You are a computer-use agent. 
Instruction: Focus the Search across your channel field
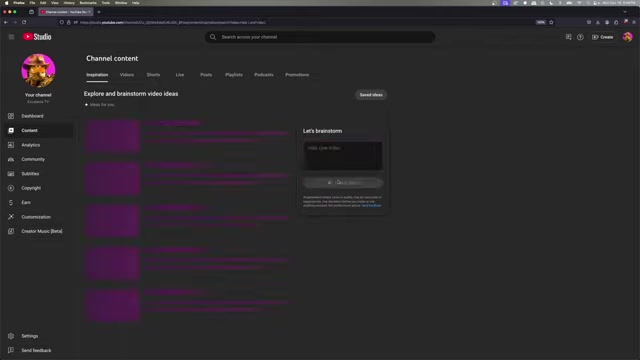pyautogui.click(x=320, y=37)
